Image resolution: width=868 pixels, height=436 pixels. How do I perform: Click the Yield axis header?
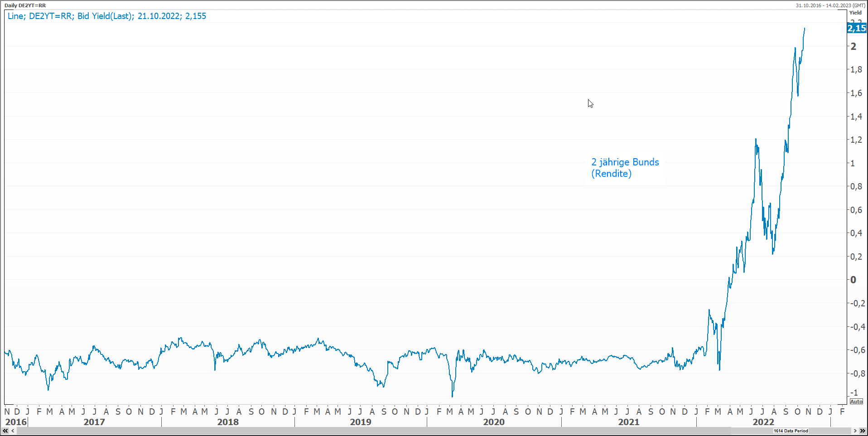point(855,13)
